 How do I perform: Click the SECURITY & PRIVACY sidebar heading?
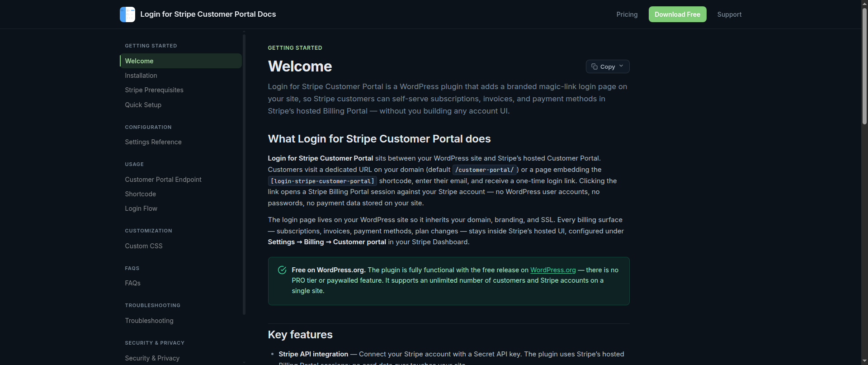point(155,343)
